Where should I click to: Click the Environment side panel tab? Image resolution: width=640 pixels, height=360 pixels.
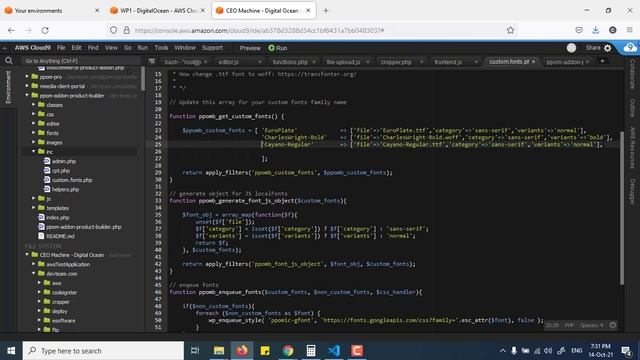pyautogui.click(x=8, y=87)
